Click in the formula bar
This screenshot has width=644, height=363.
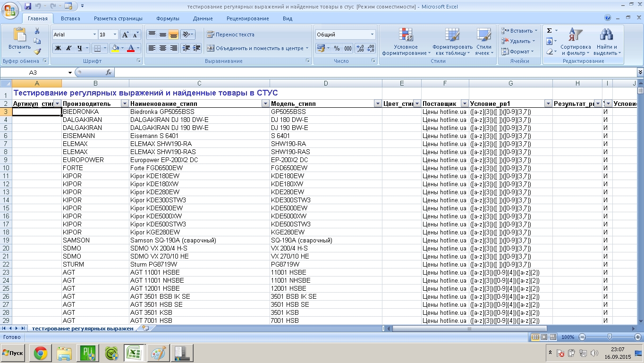[x=375, y=73]
